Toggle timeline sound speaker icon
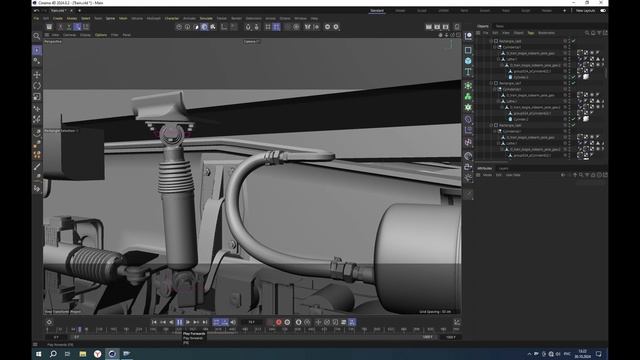 pyautogui.click(x=233, y=322)
